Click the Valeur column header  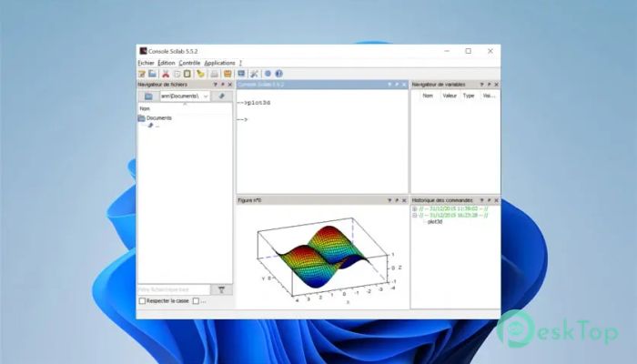450,96
